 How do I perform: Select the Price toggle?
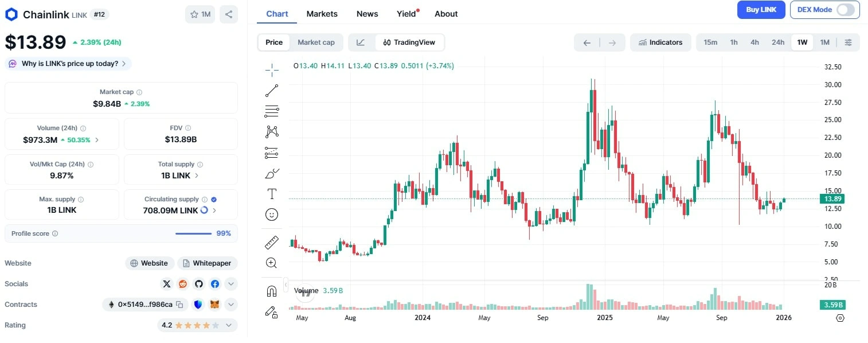coord(274,42)
